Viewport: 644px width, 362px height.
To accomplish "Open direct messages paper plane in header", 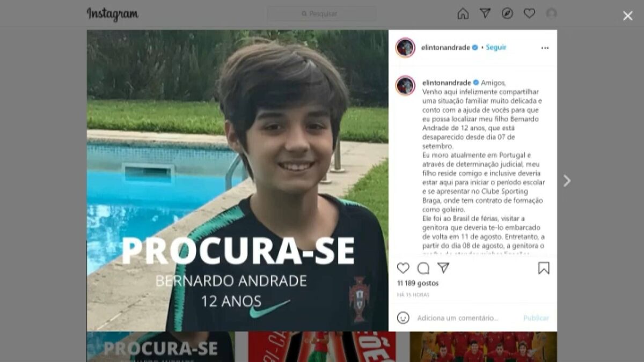I will click(485, 13).
